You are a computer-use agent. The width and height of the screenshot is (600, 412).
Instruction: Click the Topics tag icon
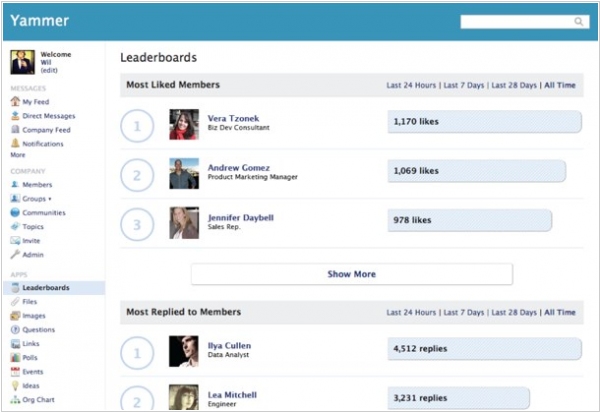[15, 226]
